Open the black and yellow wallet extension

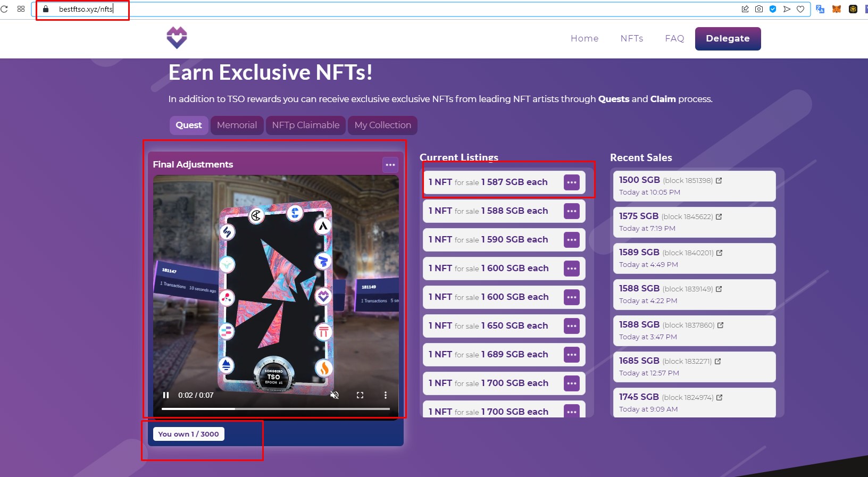click(853, 9)
